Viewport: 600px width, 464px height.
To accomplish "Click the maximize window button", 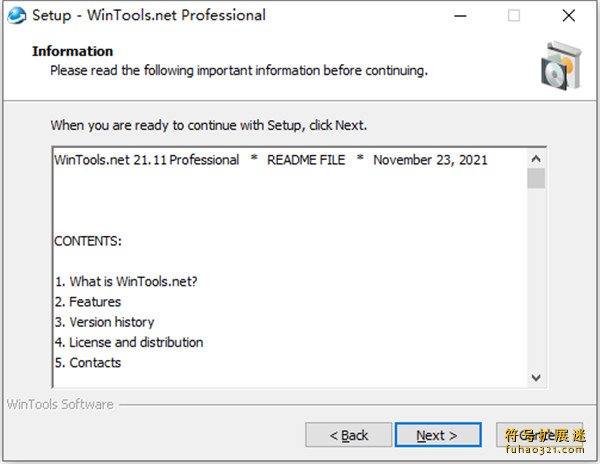I will pyautogui.click(x=514, y=15).
